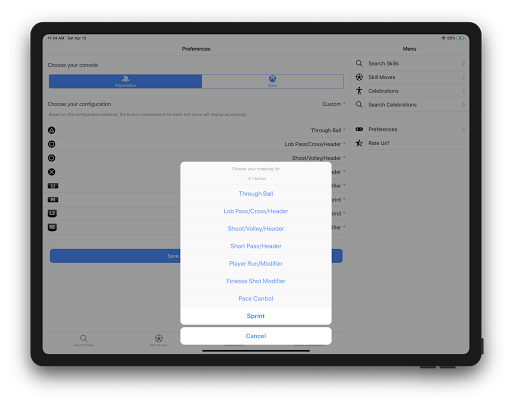Click the R2 button icon
The width and height of the screenshot is (512, 406).
(x=52, y=227)
